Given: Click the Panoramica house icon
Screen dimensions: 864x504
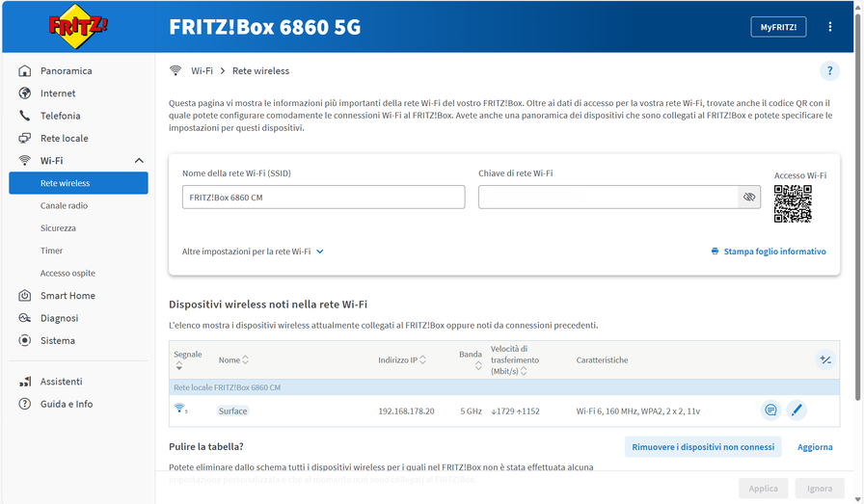Looking at the screenshot, I should (x=25, y=70).
